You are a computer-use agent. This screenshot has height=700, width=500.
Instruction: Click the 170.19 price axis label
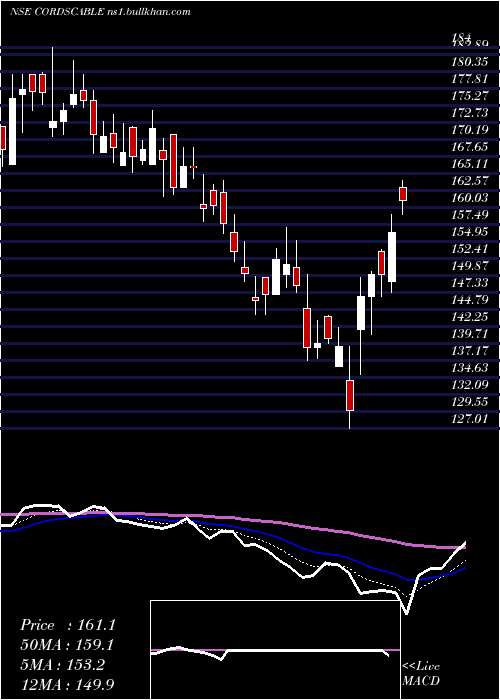(469, 129)
